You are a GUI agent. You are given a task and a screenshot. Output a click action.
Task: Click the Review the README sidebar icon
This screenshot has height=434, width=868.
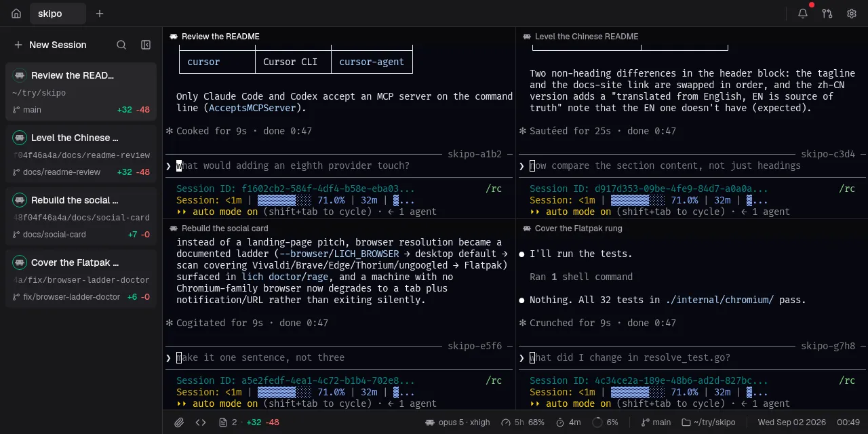coord(19,75)
